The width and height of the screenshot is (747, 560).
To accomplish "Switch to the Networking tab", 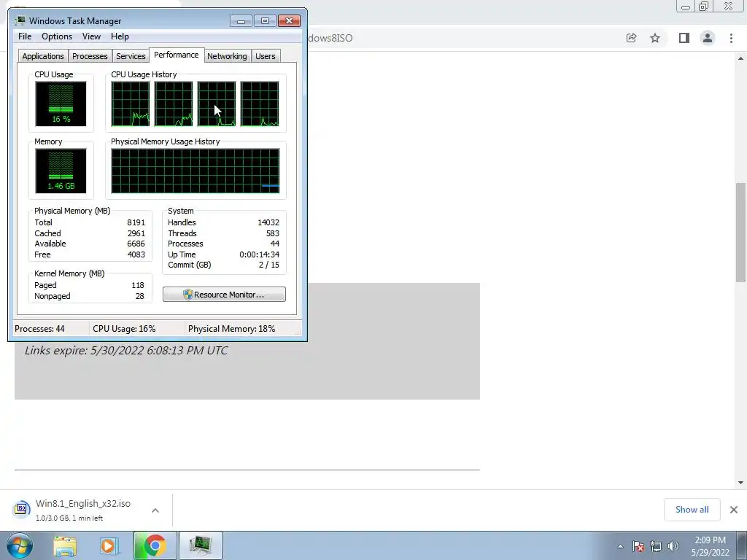I will (227, 56).
